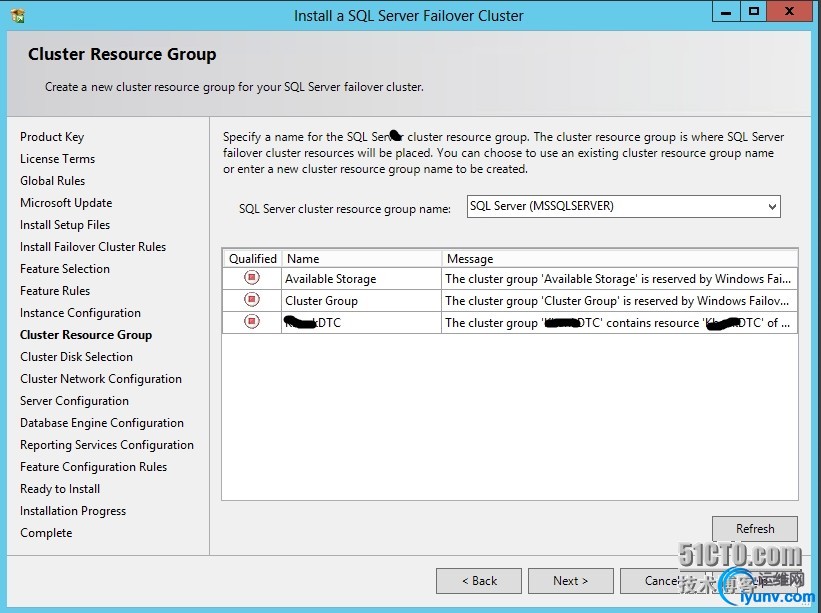The height and width of the screenshot is (613, 821).
Task: Select the Feature Rules step
Action: click(x=55, y=291)
